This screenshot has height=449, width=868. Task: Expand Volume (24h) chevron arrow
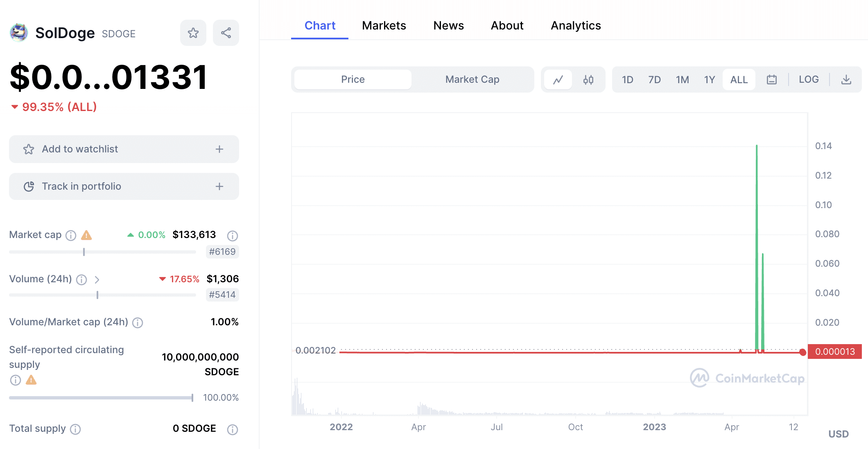[x=97, y=279]
